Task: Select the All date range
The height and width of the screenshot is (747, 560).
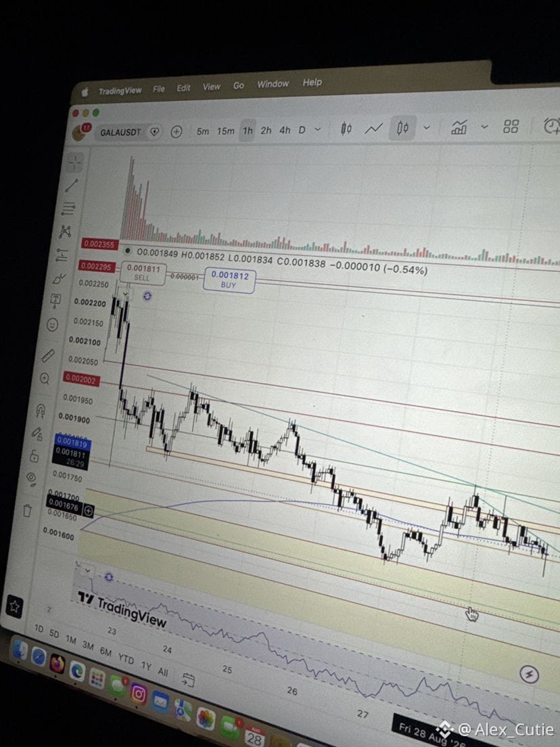Action: tap(163, 672)
